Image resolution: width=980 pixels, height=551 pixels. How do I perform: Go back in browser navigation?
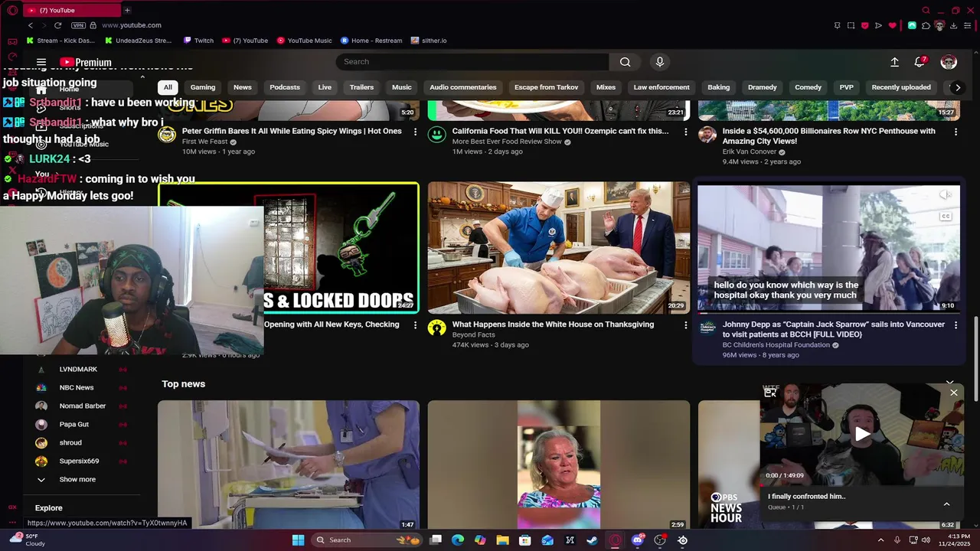[31, 25]
